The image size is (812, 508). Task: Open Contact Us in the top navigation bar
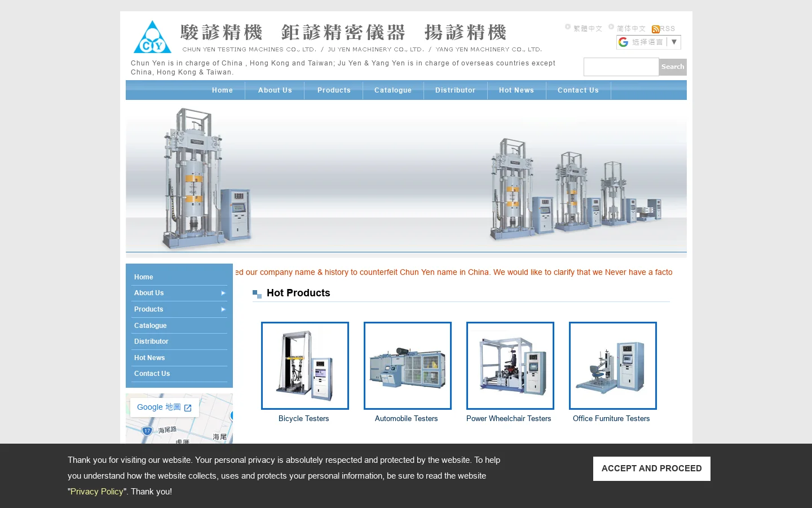click(x=578, y=90)
